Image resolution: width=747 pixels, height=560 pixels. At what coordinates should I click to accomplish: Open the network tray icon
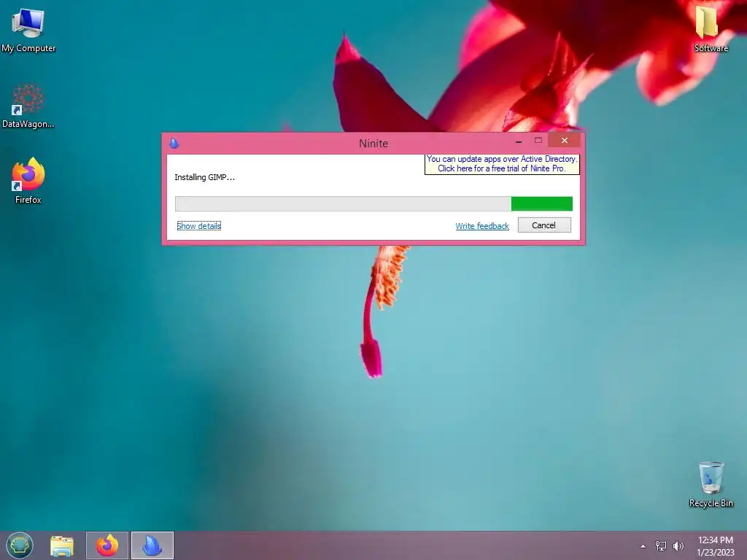pyautogui.click(x=660, y=546)
